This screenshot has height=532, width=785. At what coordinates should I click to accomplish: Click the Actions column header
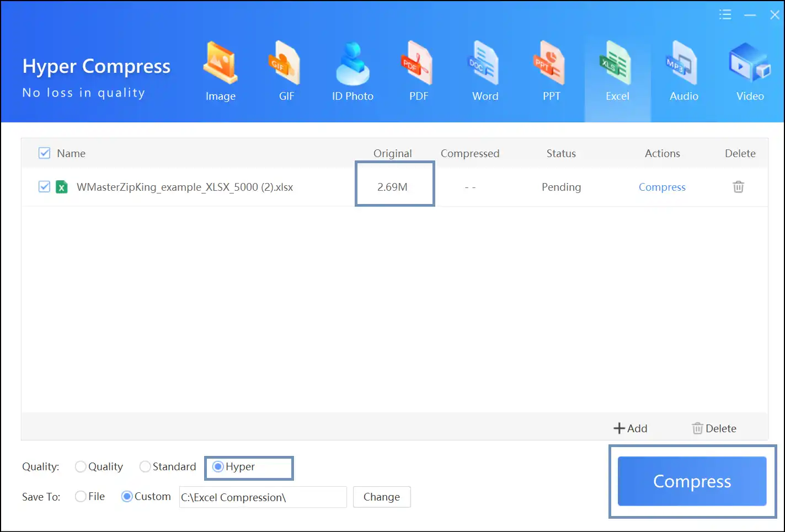663,153
